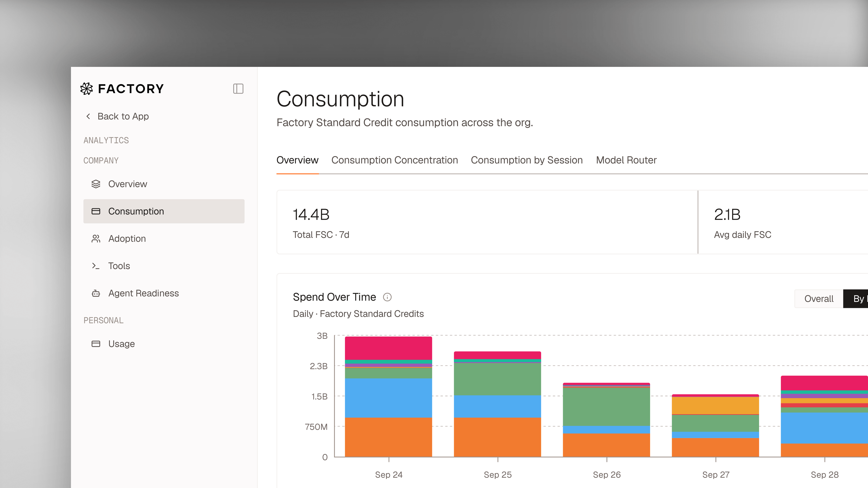Click the Agent Readiness robot icon
868x488 pixels.
point(96,293)
